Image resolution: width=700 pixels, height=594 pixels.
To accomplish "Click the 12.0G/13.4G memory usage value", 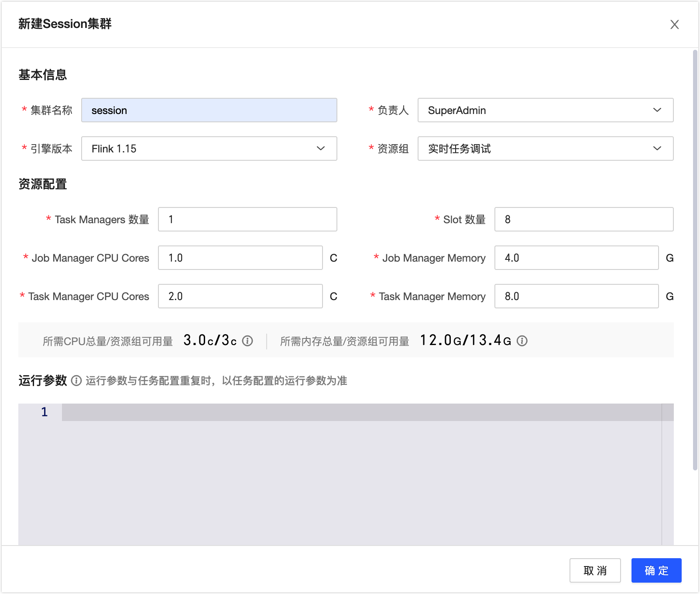I will click(x=466, y=340).
